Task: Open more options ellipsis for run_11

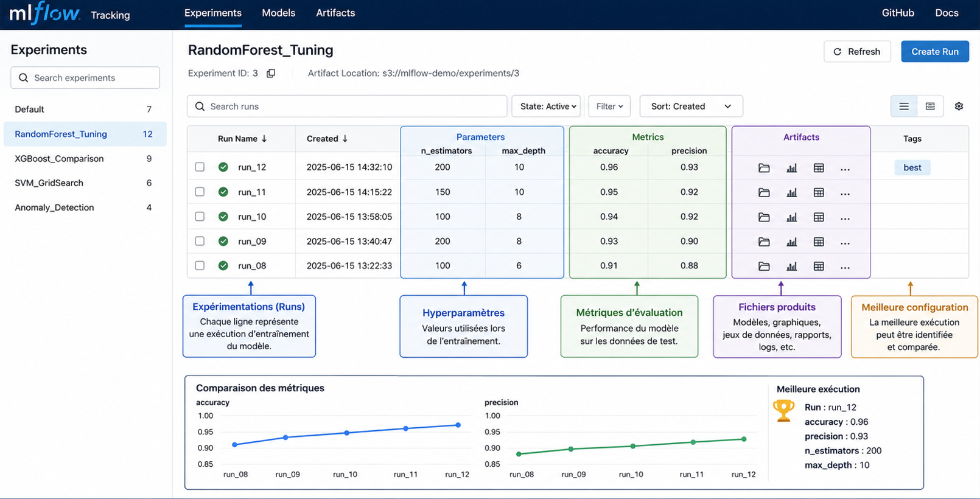Action: point(845,194)
